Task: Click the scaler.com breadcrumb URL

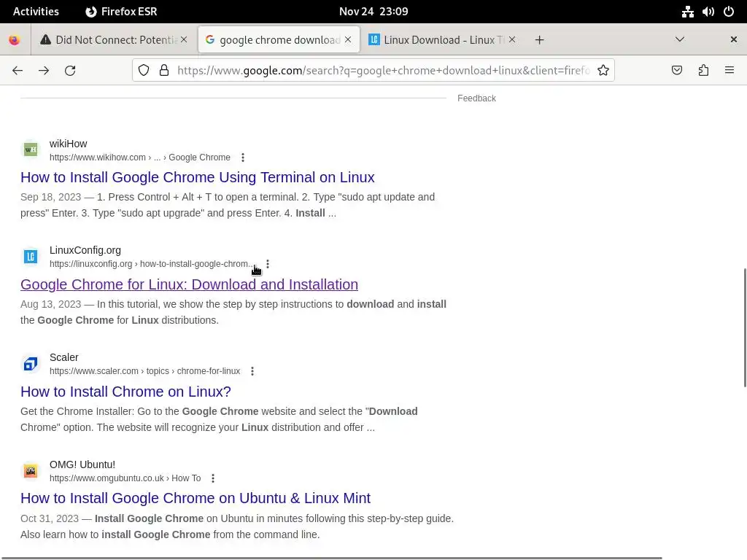Action: pyautogui.click(x=145, y=371)
